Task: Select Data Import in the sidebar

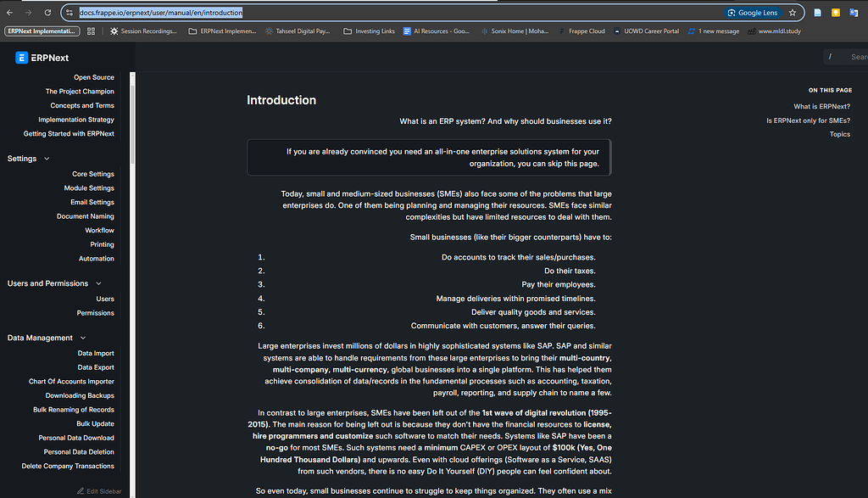Action: (x=96, y=354)
